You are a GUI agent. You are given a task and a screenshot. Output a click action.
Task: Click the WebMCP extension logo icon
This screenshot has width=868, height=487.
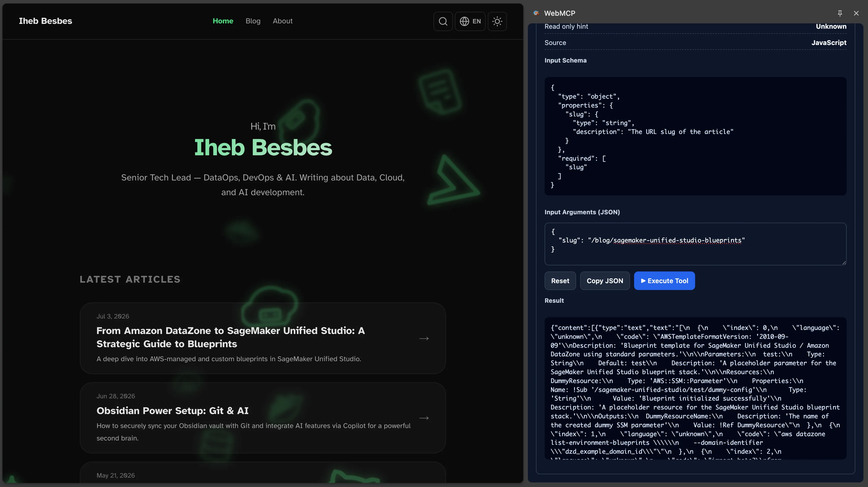pyautogui.click(x=536, y=13)
